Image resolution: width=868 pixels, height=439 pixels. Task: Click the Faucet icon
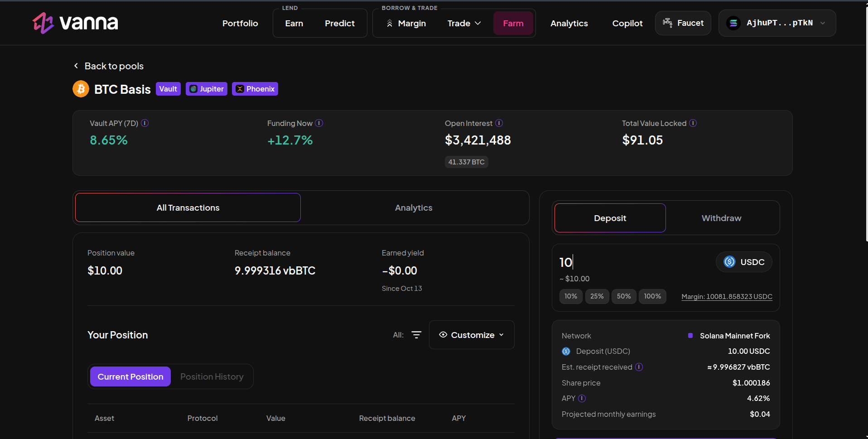667,23
